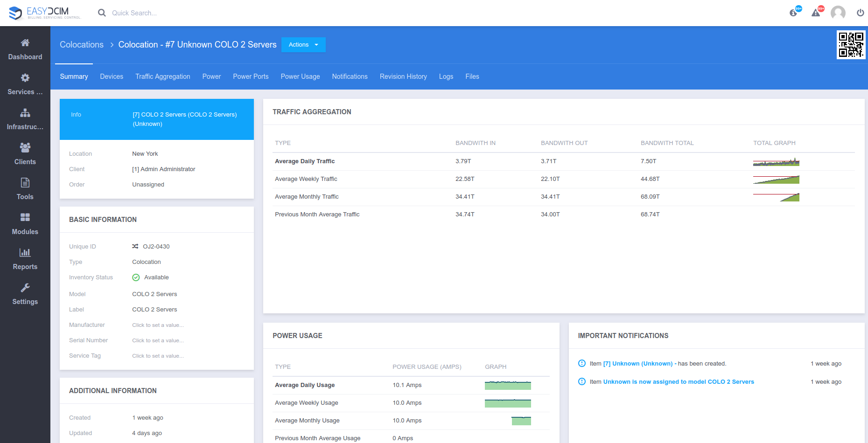Click the COLO 2 Servers model value
Screen dimensions: 868x443
[154, 294]
